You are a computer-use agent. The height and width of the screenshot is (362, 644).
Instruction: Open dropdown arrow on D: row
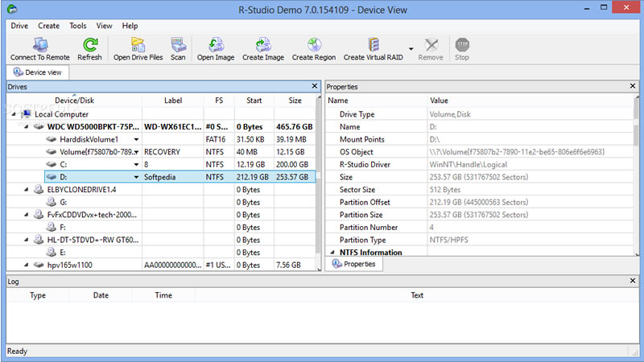[136, 177]
